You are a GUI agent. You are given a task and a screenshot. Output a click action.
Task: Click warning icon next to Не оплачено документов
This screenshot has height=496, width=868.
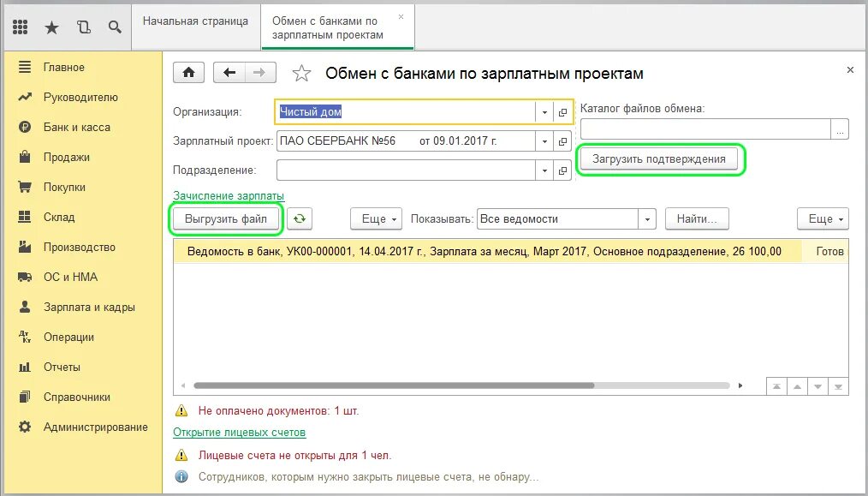(181, 410)
